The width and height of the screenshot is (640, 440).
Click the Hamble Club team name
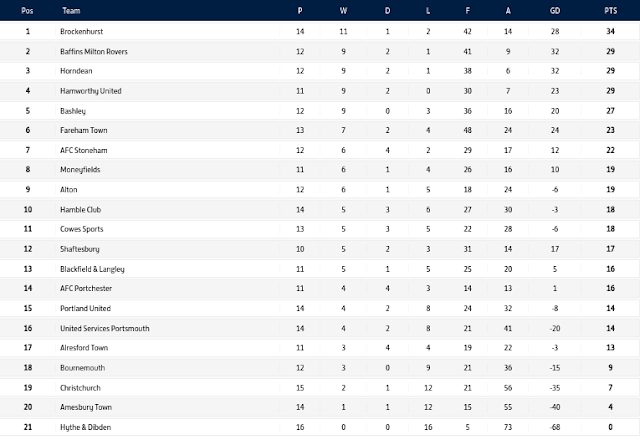[80, 210]
